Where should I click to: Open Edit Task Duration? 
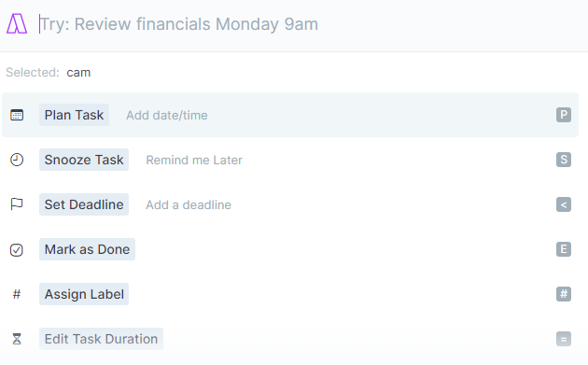(290, 339)
